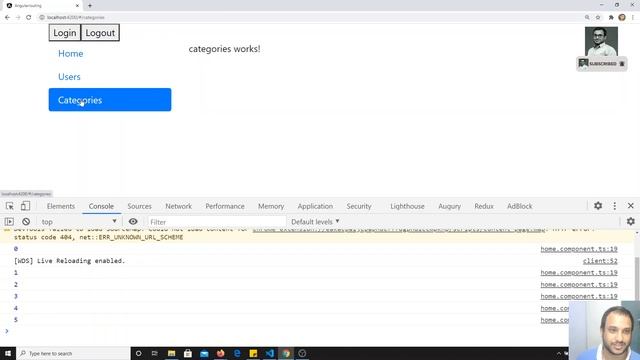Open home.component.ts:19 link for log 3
Image resolution: width=640 pixels, height=360 pixels.
[579, 296]
